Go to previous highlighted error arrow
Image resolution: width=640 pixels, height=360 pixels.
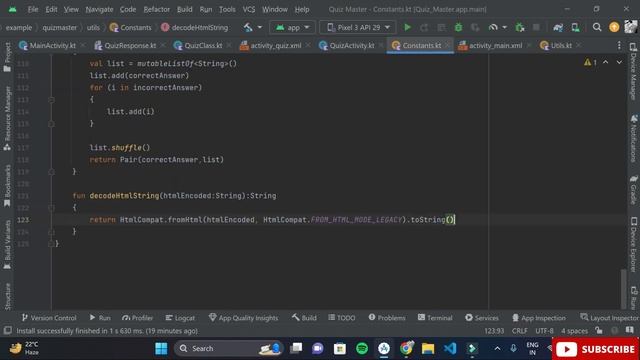coord(606,62)
